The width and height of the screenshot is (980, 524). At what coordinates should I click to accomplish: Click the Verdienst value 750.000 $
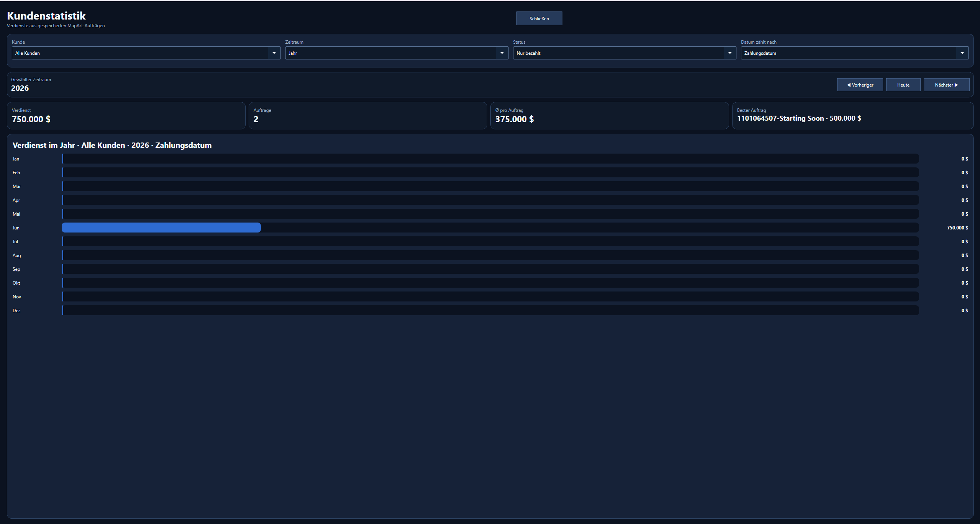pos(31,119)
